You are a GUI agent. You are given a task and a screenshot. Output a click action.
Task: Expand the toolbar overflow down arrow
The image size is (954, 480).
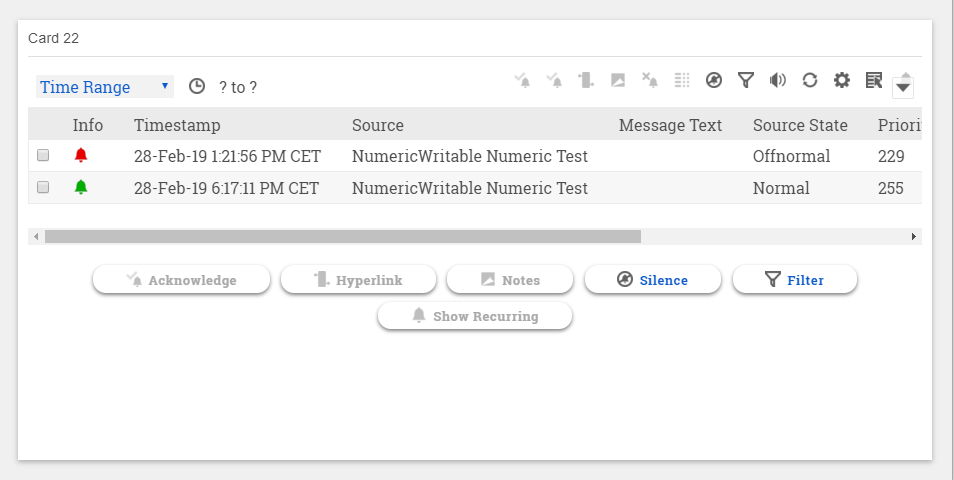[x=903, y=88]
